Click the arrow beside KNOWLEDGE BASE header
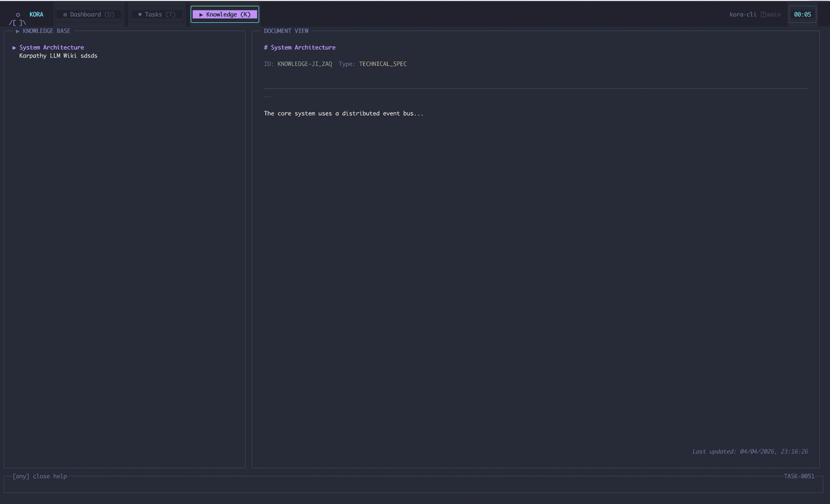 point(17,31)
